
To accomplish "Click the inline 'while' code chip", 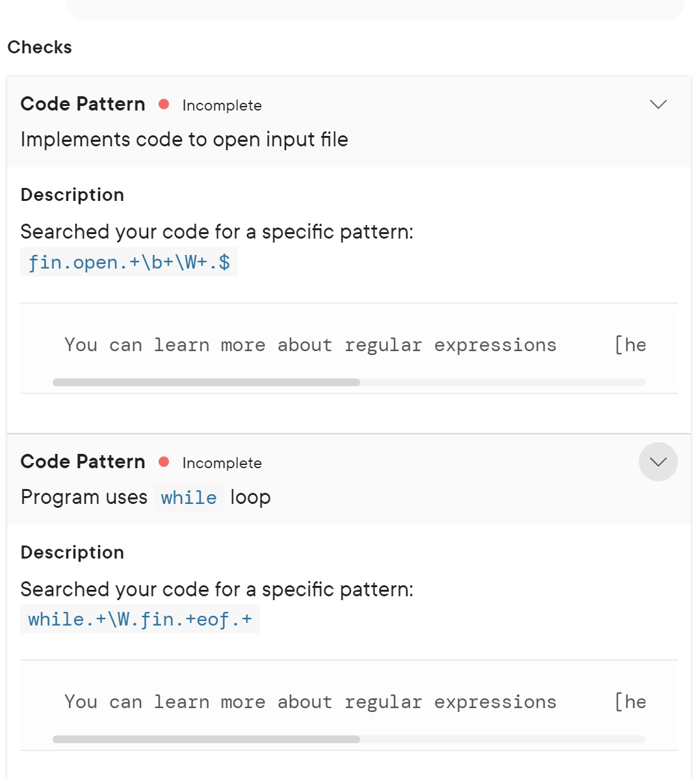I will coord(188,497).
